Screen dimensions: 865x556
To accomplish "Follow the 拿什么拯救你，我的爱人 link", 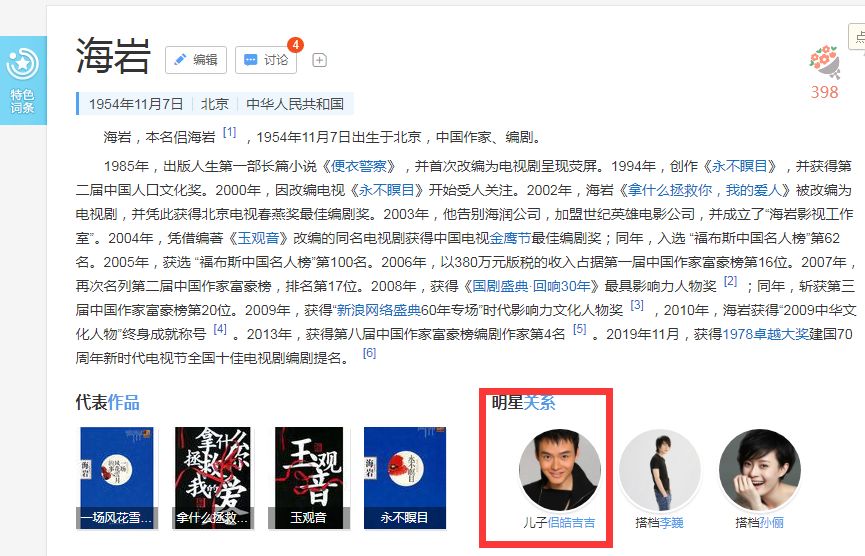I will 704,190.
